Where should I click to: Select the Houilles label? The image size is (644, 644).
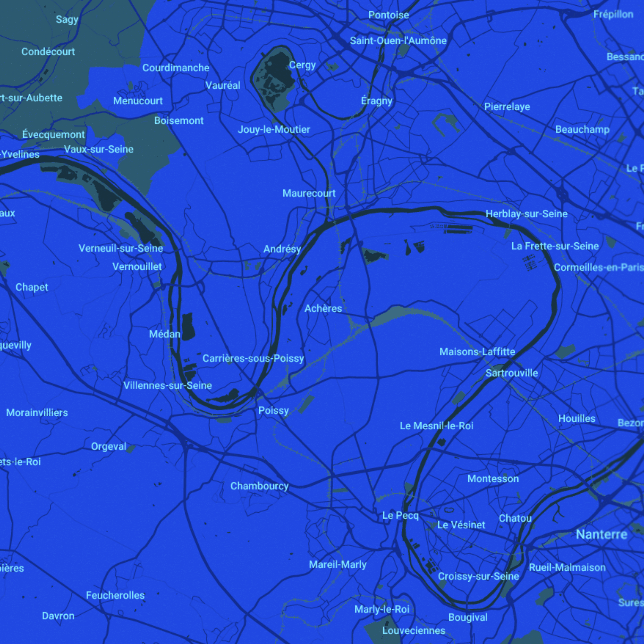click(x=577, y=419)
